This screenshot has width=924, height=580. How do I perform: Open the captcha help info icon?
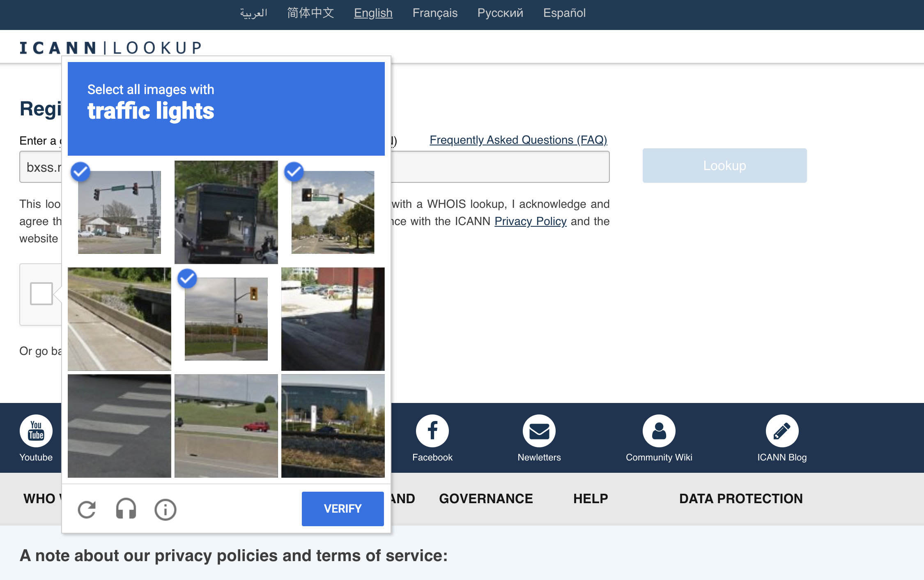(x=165, y=509)
